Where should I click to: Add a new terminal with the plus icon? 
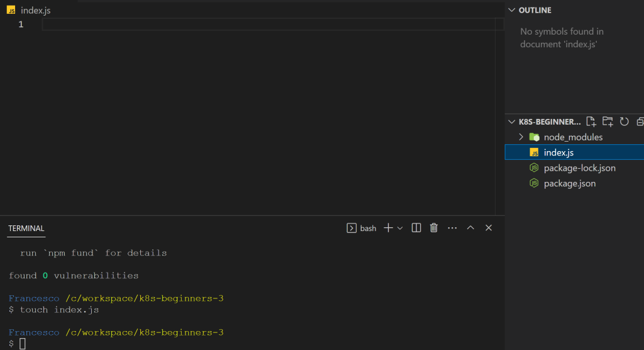pyautogui.click(x=388, y=228)
